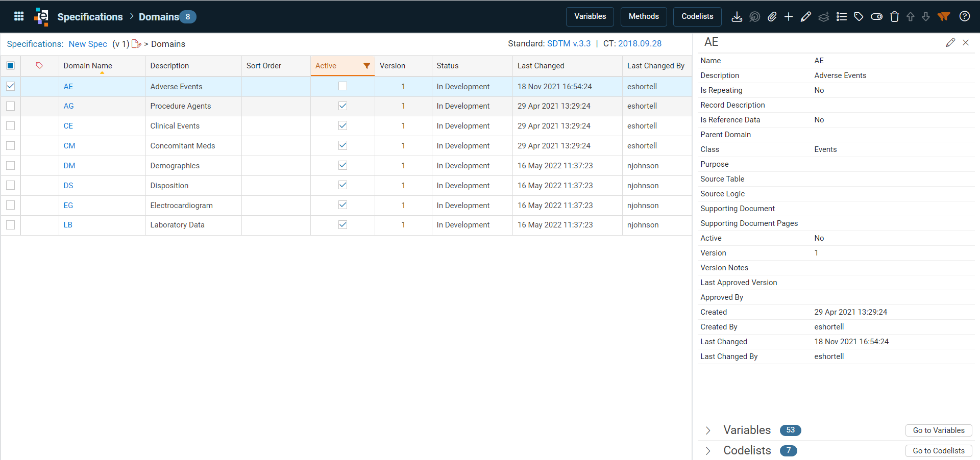The height and width of the screenshot is (460, 980).
Task: Open the apps grid menu icon
Action: (x=19, y=16)
